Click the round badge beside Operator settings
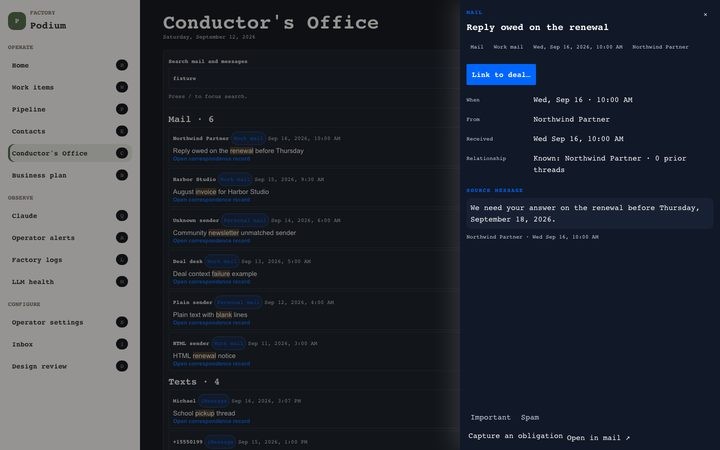Viewport: 720px width, 450px height. click(x=122, y=322)
